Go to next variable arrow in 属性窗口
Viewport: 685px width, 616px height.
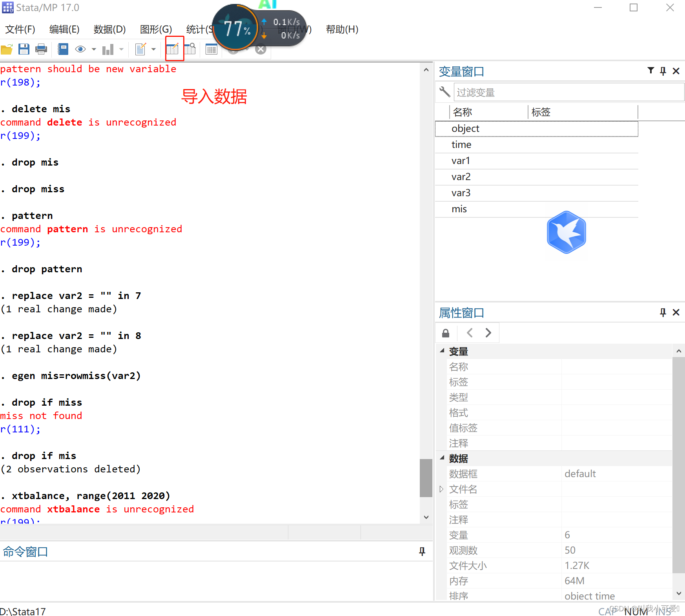488,333
